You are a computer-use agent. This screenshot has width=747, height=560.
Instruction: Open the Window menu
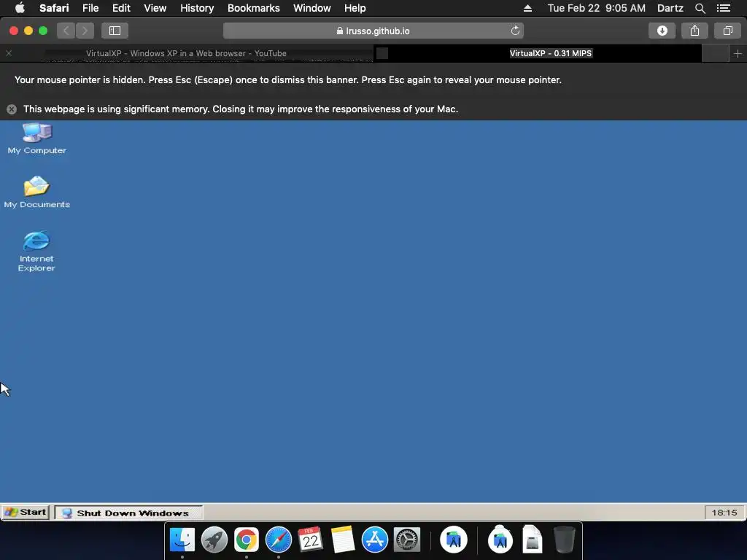(x=312, y=8)
